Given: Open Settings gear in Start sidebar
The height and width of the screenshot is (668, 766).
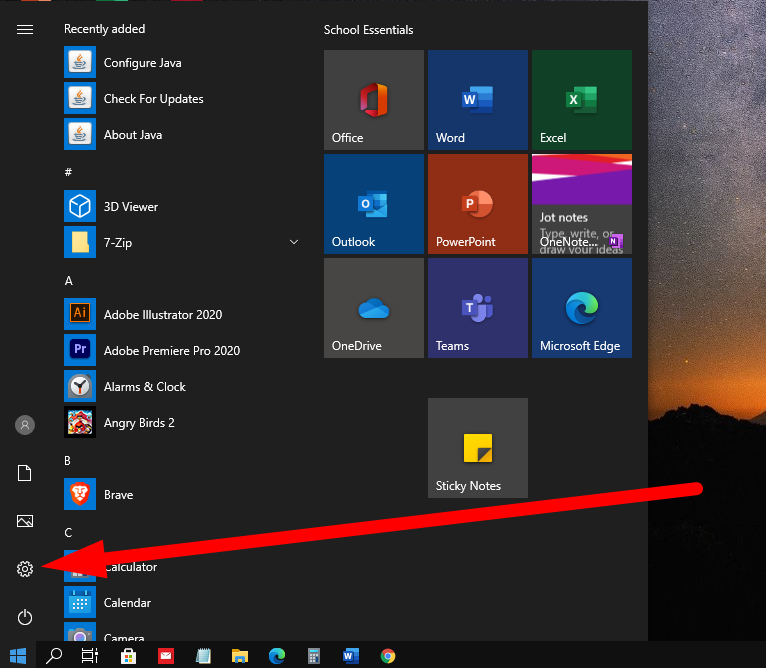Looking at the screenshot, I should point(25,569).
